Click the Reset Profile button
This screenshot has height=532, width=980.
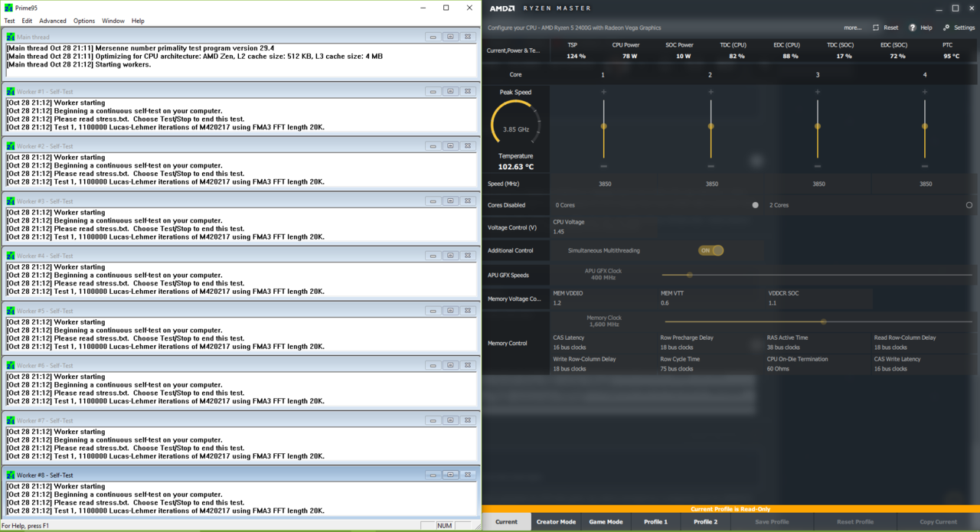(855, 522)
